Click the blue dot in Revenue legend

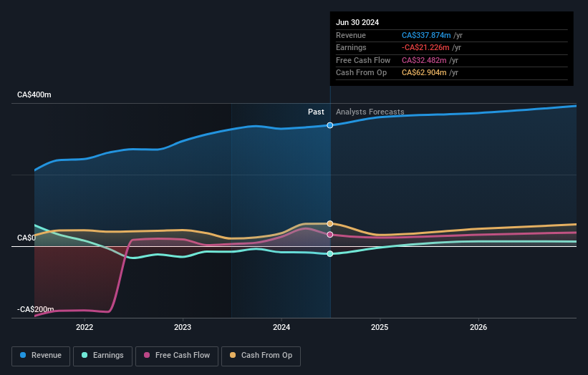[23, 355]
